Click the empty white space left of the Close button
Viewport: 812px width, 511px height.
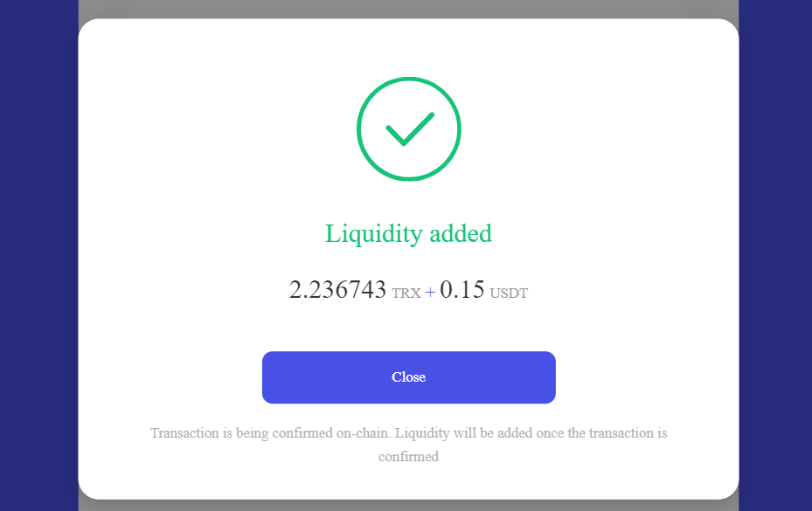tap(171, 377)
